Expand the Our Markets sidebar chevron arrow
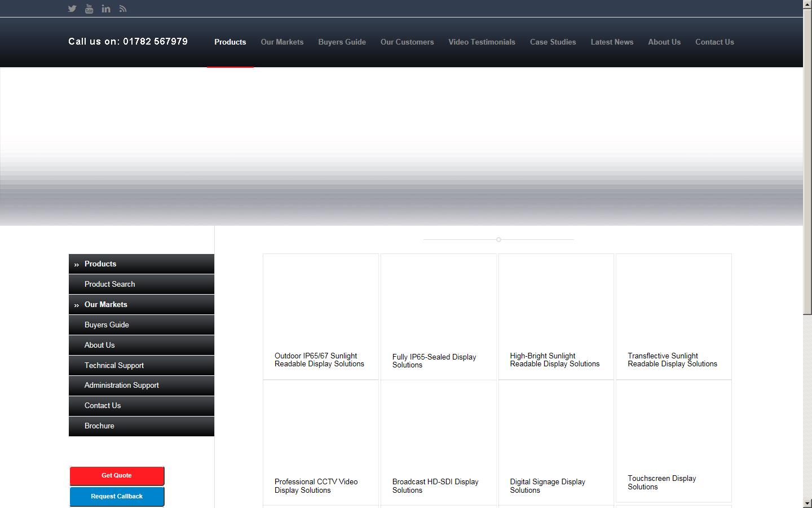This screenshot has width=812, height=508. (77, 304)
